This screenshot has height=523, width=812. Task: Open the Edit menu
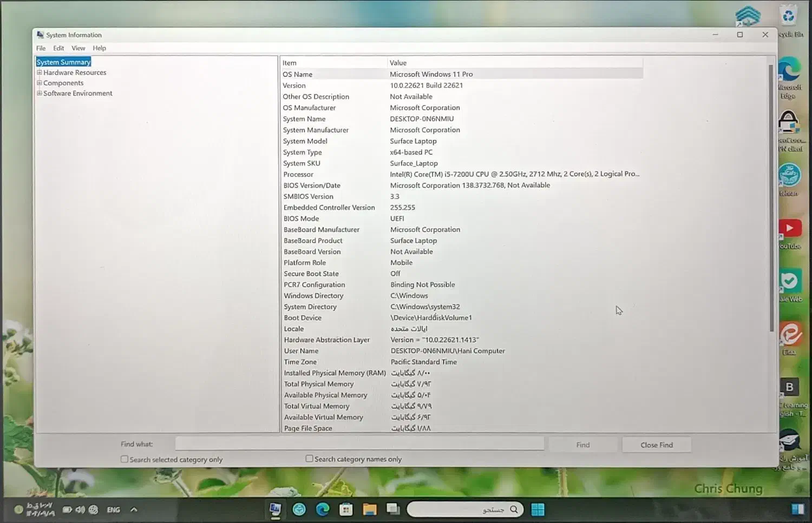coord(58,48)
